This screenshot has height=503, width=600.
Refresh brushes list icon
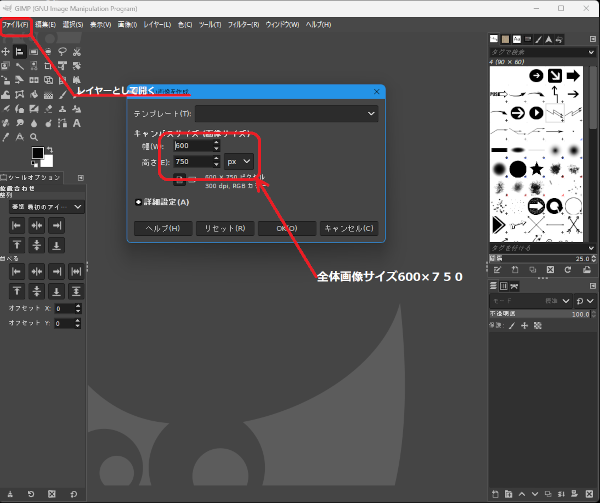[x=568, y=270]
